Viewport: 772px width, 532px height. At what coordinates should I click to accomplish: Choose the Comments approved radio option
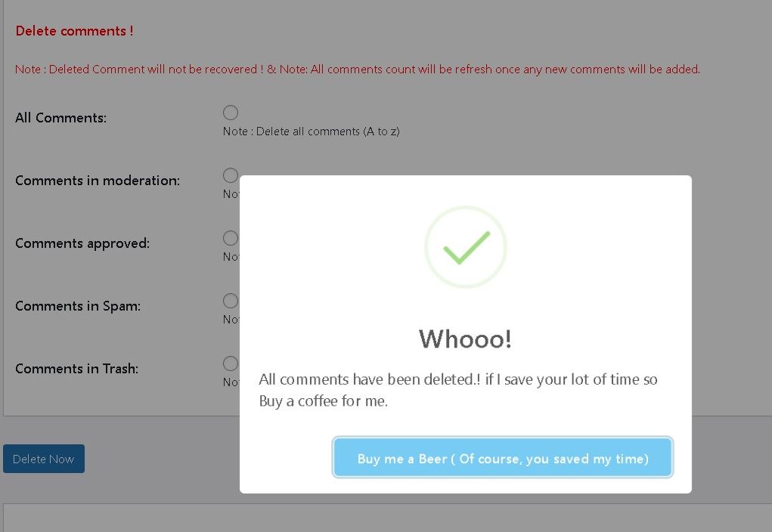pos(231,238)
